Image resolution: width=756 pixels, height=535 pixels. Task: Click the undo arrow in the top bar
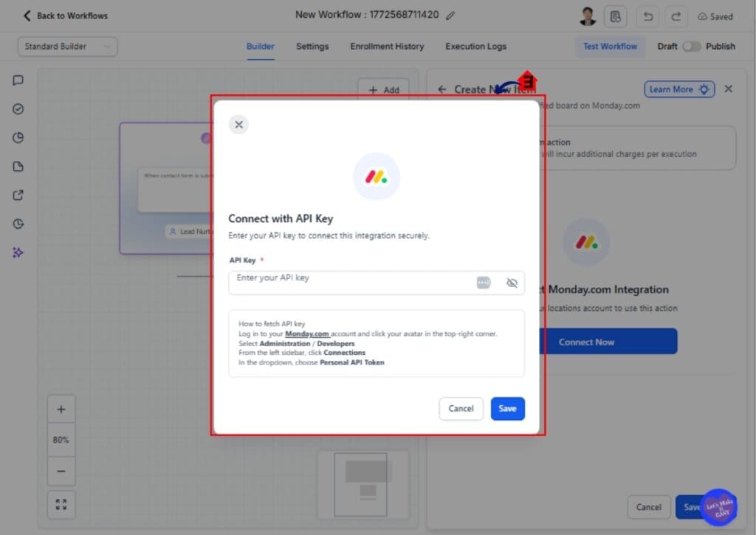coord(647,15)
